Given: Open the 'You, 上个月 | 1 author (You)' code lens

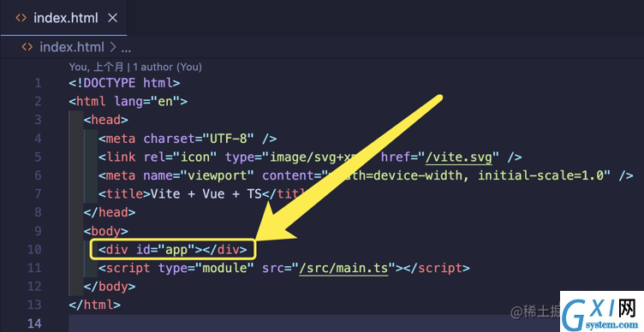Looking at the screenshot, I should click(135, 67).
